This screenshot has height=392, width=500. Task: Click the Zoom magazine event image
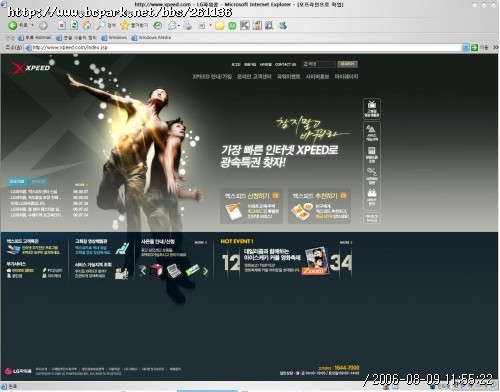[x=315, y=261]
